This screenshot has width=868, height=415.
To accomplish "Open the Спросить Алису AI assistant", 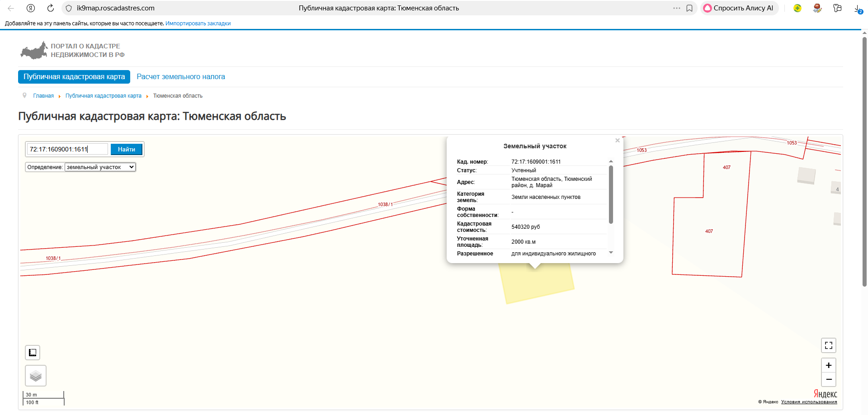I will tap(739, 8).
